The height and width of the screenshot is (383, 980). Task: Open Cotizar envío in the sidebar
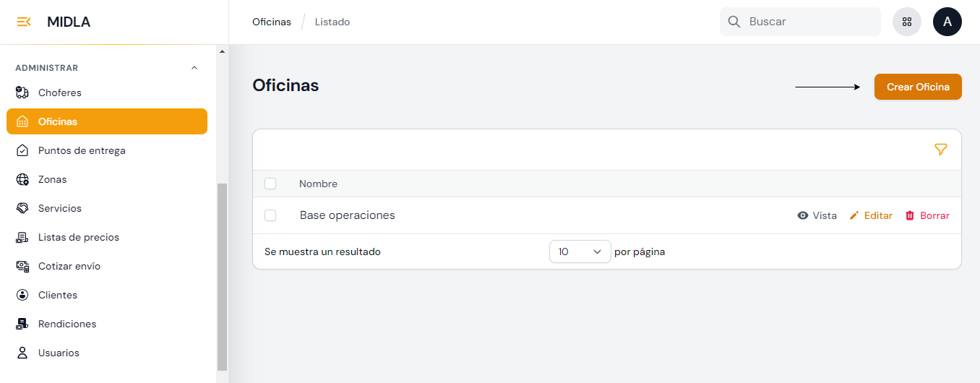(69, 266)
